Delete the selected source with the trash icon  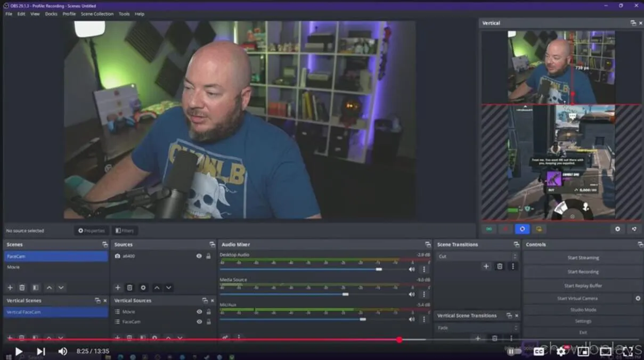129,288
